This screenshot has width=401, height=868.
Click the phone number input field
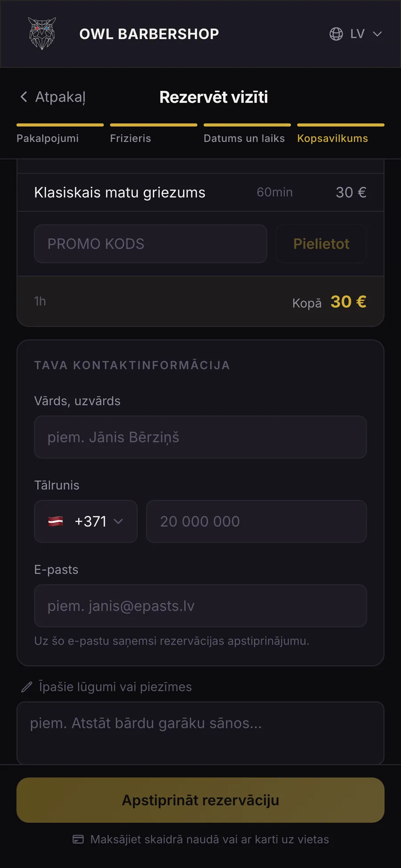257,521
